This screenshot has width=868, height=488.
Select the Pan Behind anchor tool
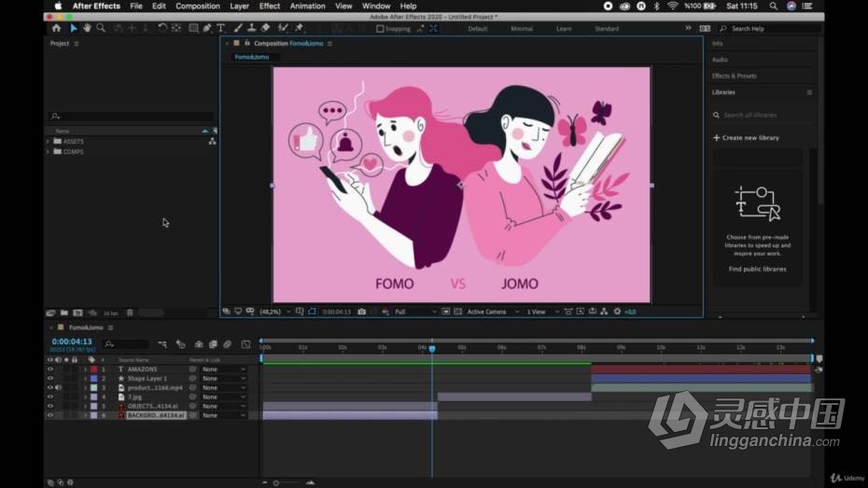click(x=176, y=28)
